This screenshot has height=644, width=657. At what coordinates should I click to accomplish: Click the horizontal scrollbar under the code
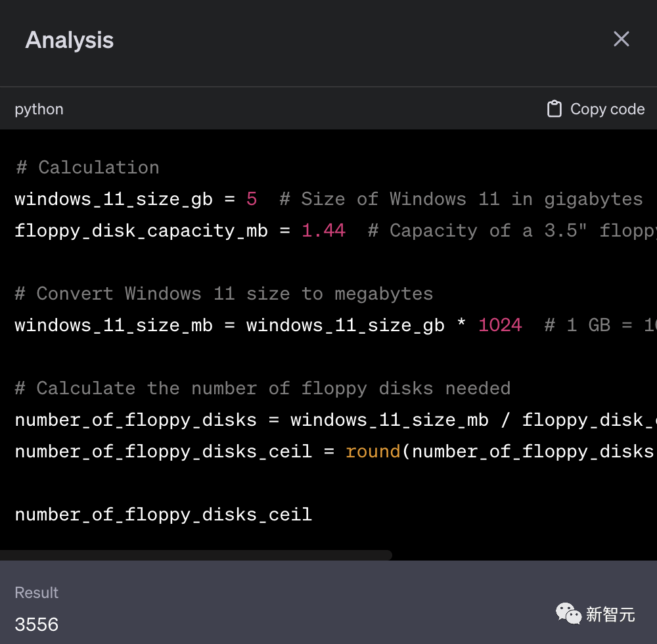pyautogui.click(x=196, y=555)
